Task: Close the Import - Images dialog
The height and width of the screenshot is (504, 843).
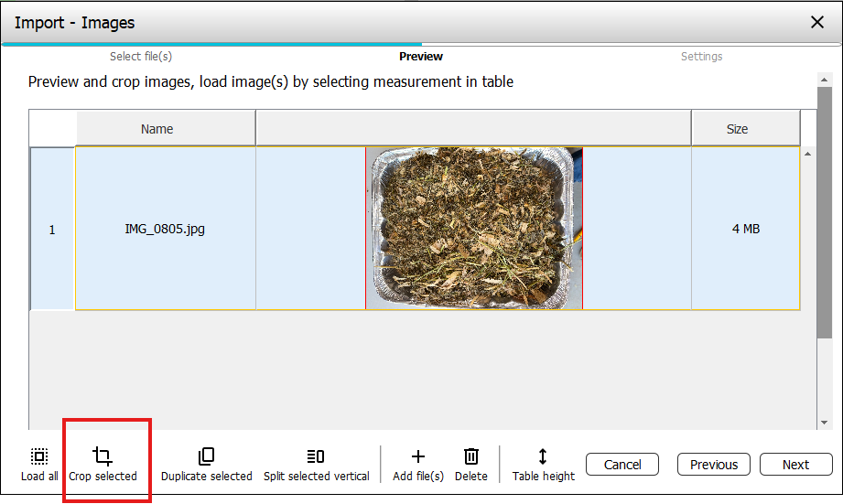Action: pos(817,22)
